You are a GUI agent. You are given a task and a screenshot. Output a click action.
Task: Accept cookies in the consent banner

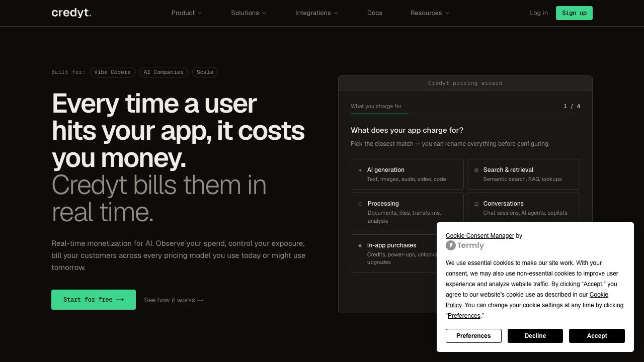pos(597,336)
